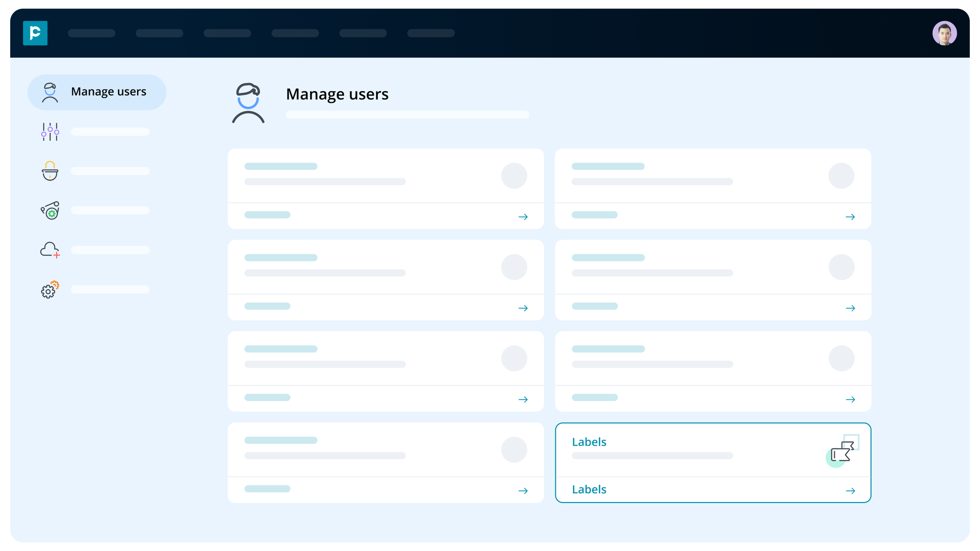Image resolution: width=980 pixels, height=551 pixels.
Task: Click the arrow on the Labels card
Action: pos(850,490)
